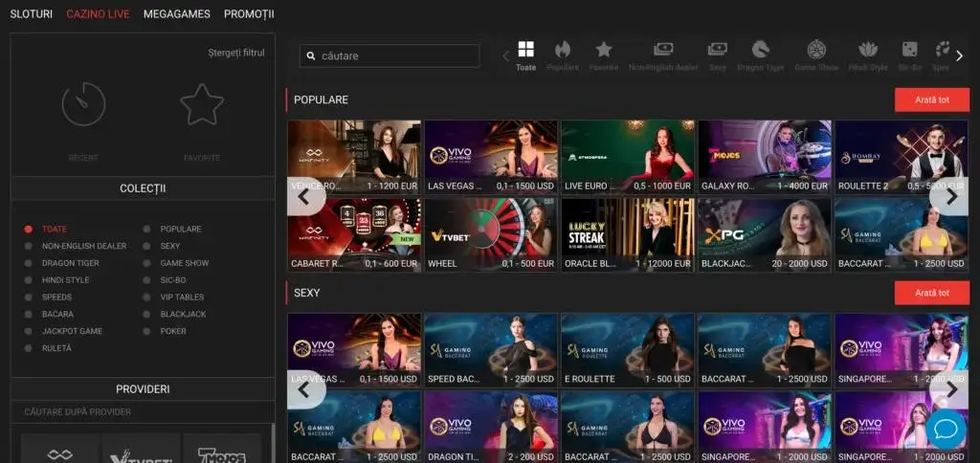Viewport: 980px width, 463px height.
Task: Click the Recent clock icon in sidebar
Action: click(83, 104)
